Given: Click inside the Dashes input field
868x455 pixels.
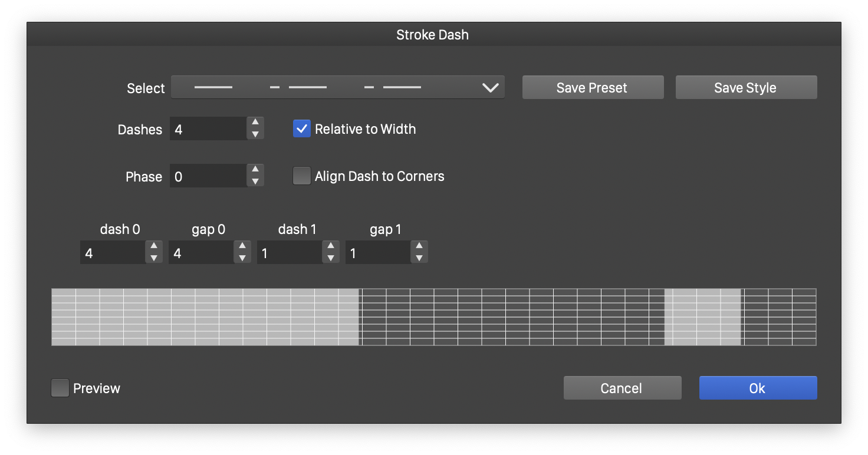Looking at the screenshot, I should pos(208,128).
